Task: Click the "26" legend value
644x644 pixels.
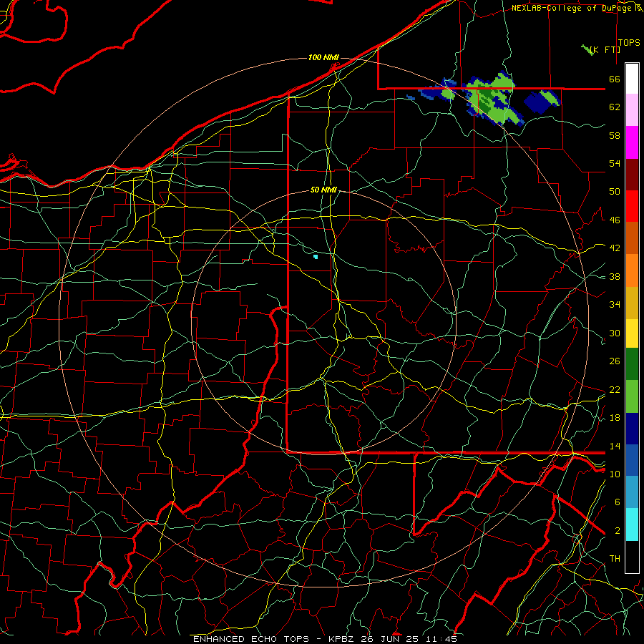Action: tap(615, 361)
